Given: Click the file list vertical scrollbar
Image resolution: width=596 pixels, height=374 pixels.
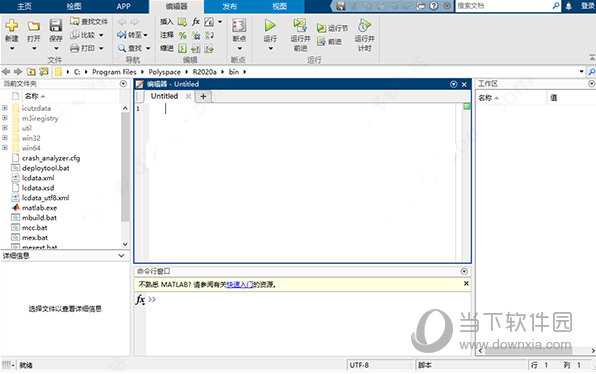Looking at the screenshot, I should point(125,167).
